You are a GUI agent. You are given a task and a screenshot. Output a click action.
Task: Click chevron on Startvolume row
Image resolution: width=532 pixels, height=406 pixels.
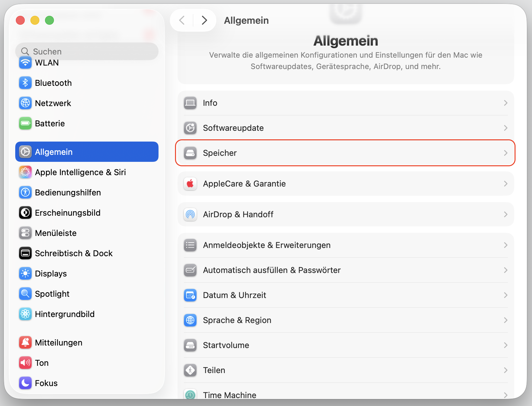point(506,345)
